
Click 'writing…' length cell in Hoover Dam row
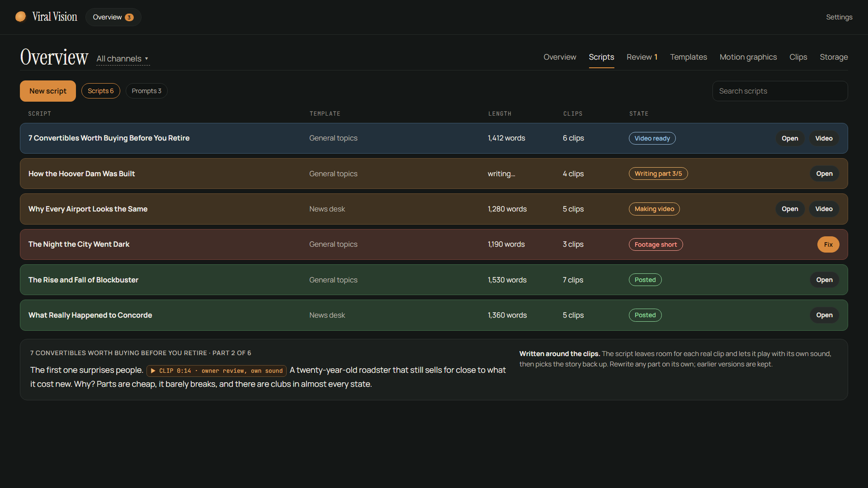[x=501, y=174]
